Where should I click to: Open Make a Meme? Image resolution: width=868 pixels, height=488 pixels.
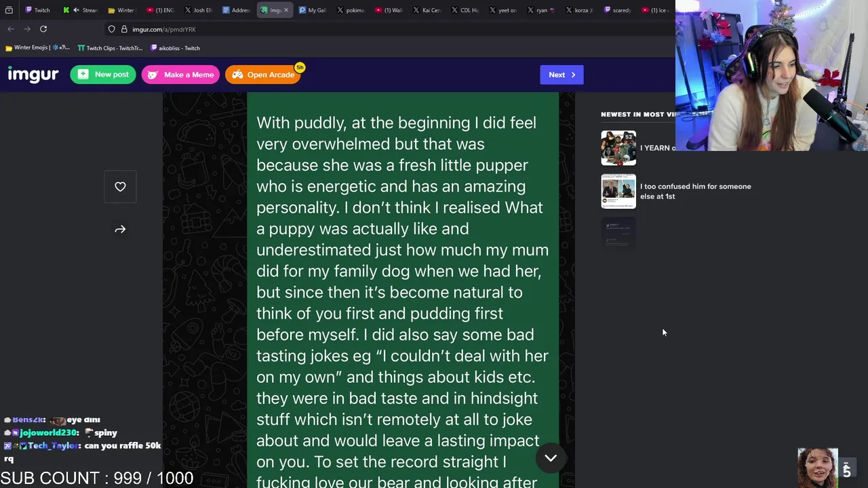(x=181, y=75)
